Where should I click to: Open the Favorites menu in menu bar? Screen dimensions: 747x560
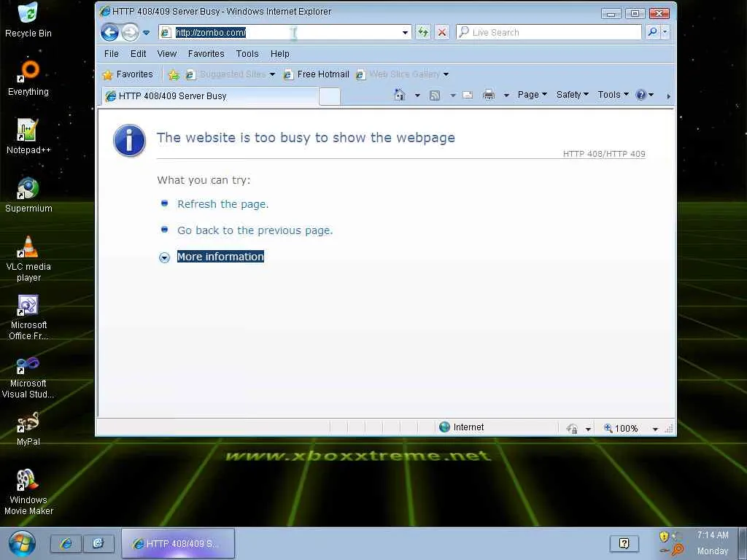(x=206, y=54)
